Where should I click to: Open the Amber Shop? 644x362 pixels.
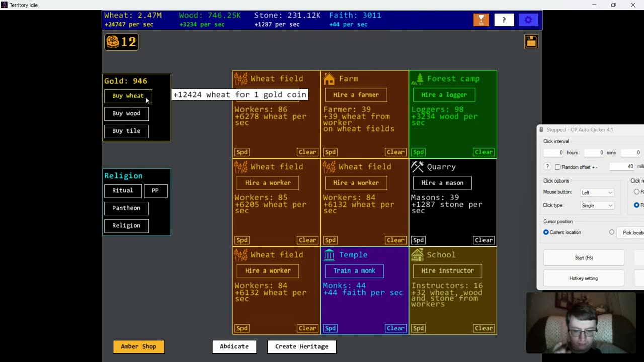point(138,346)
